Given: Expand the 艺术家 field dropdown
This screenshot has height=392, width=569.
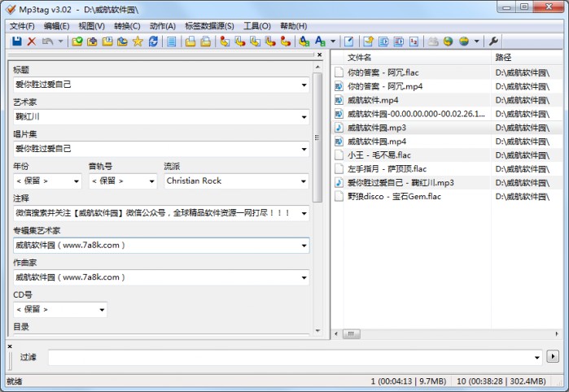Looking at the screenshot, I should coord(304,117).
